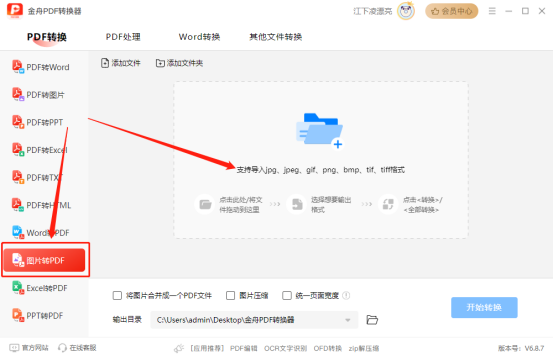Click the 开始转换 button
Image resolution: width=553 pixels, height=360 pixels.
[484, 307]
